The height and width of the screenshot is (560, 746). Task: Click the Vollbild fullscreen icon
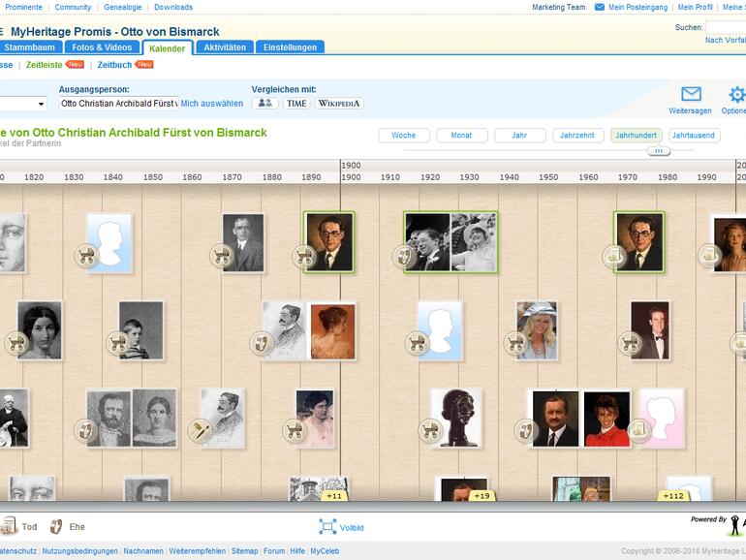point(327,527)
